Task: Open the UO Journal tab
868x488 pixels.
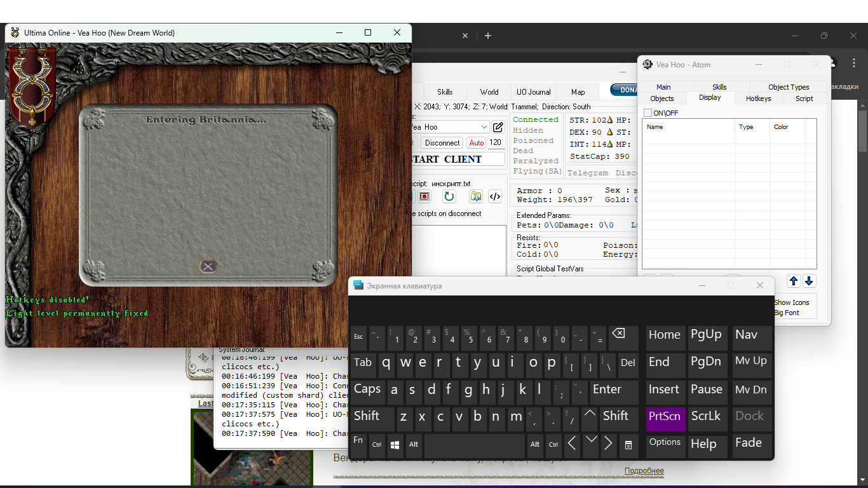Action: click(533, 92)
